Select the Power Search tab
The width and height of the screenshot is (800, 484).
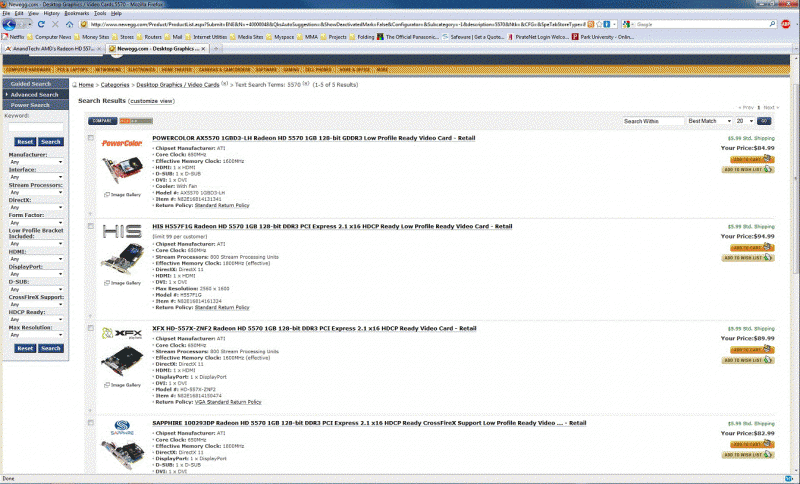[x=36, y=105]
